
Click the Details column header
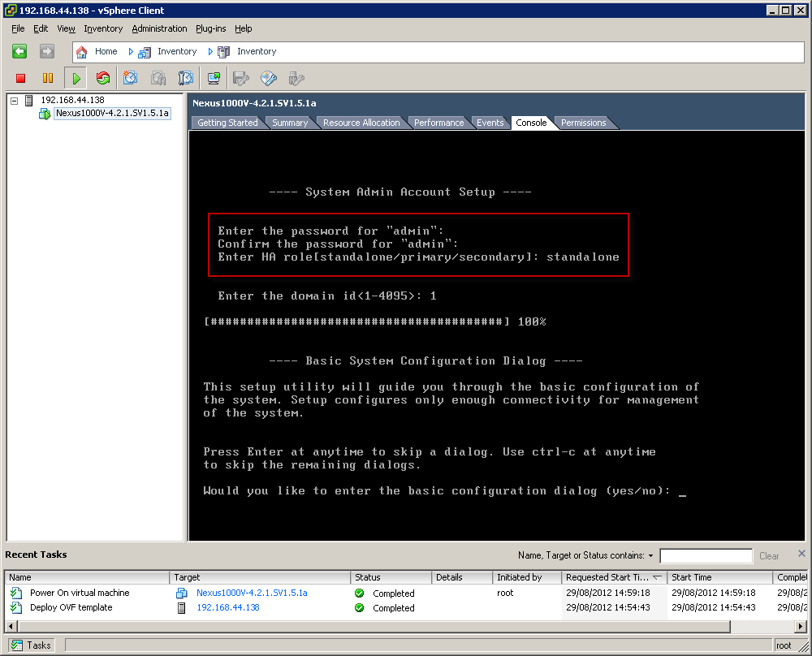tap(462, 577)
